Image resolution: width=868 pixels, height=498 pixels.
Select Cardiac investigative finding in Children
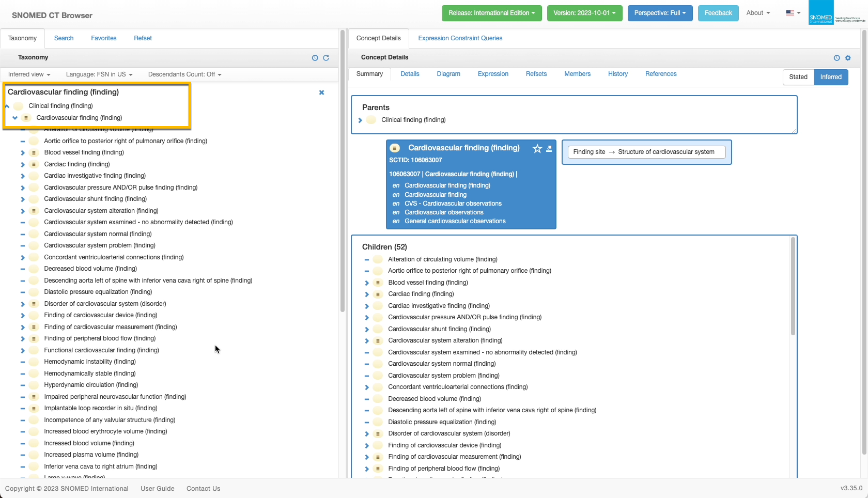coord(439,306)
